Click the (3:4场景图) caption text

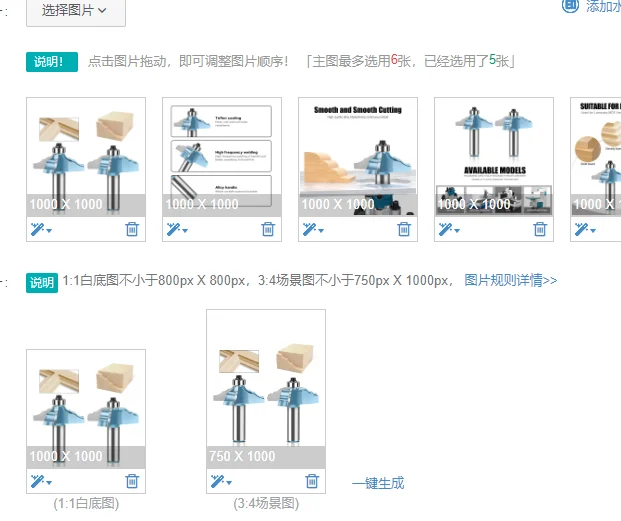point(266,504)
